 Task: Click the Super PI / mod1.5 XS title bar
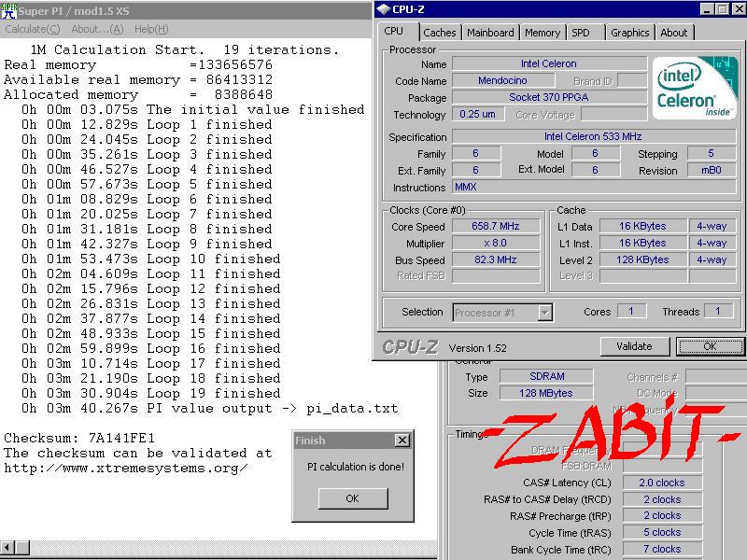click(x=186, y=11)
